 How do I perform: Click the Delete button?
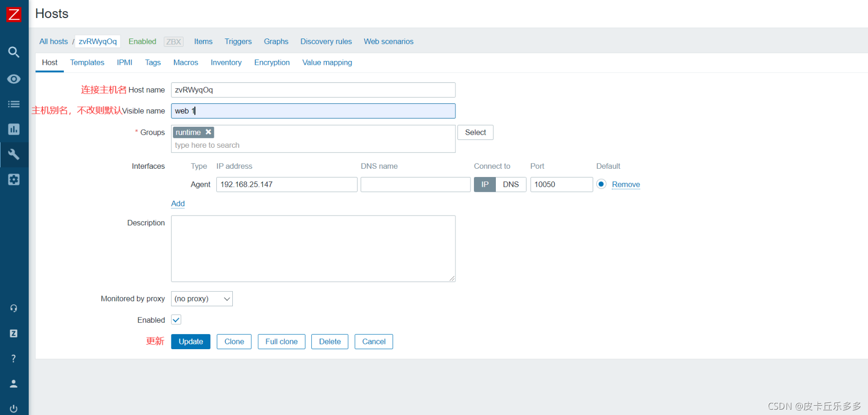pos(330,341)
